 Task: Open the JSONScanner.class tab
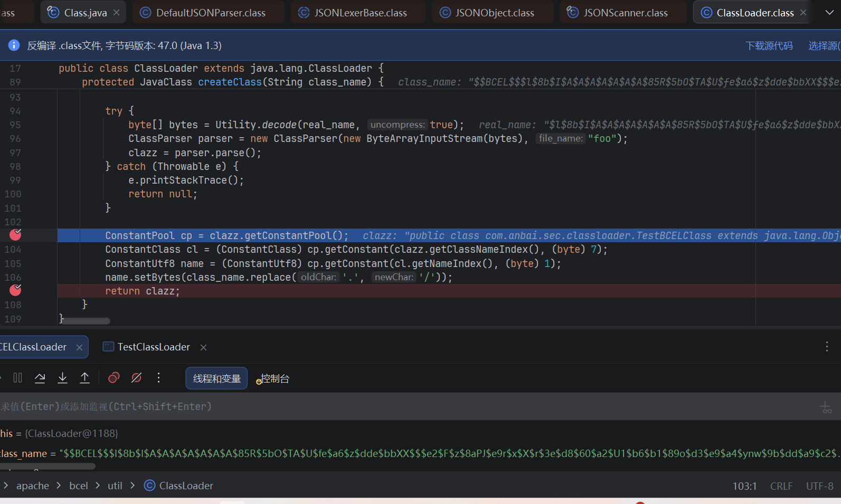(x=623, y=13)
